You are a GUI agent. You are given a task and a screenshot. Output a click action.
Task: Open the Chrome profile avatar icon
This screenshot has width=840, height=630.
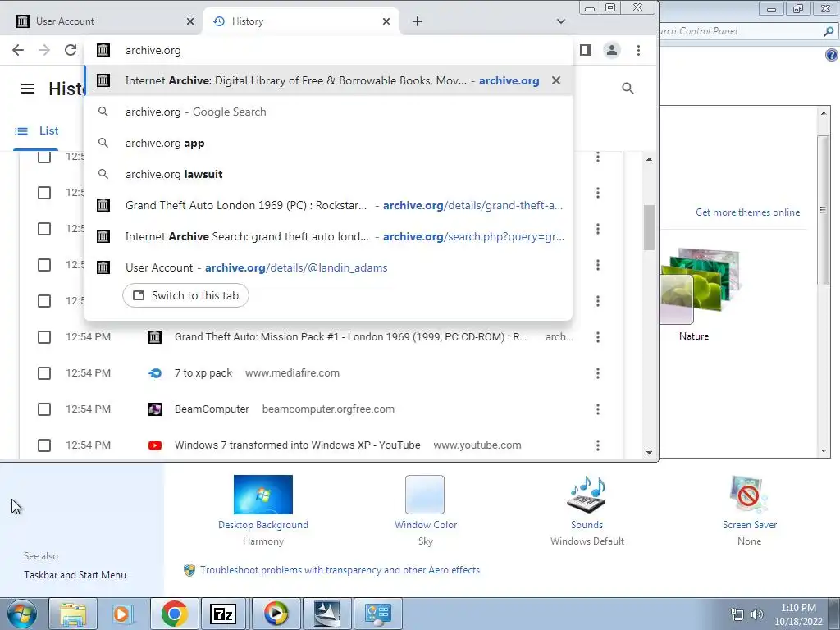612,50
